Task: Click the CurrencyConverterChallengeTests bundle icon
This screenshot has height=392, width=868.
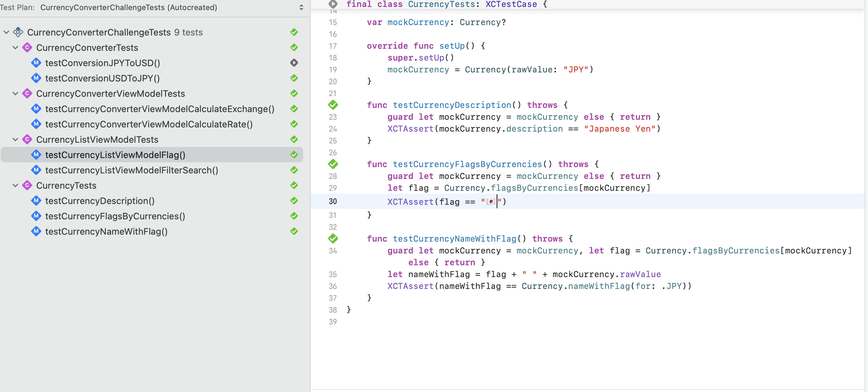Action: (x=18, y=32)
